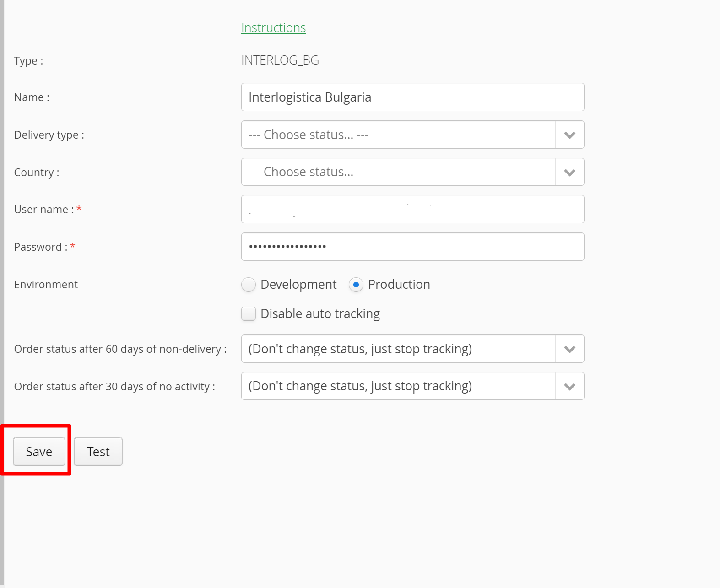The width and height of the screenshot is (720, 588).
Task: Click the Order status after 60 days label
Action: coord(120,349)
